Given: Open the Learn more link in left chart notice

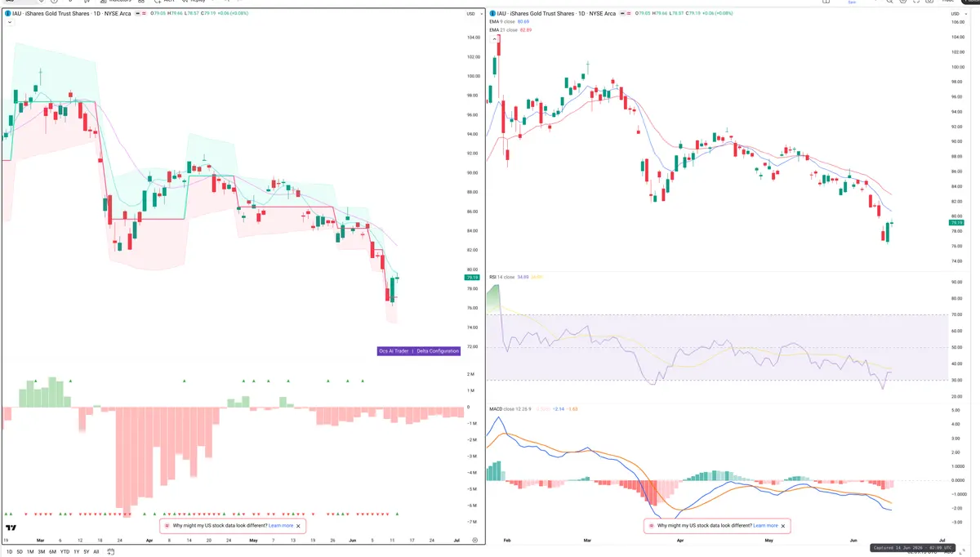Looking at the screenshot, I should click(281, 526).
